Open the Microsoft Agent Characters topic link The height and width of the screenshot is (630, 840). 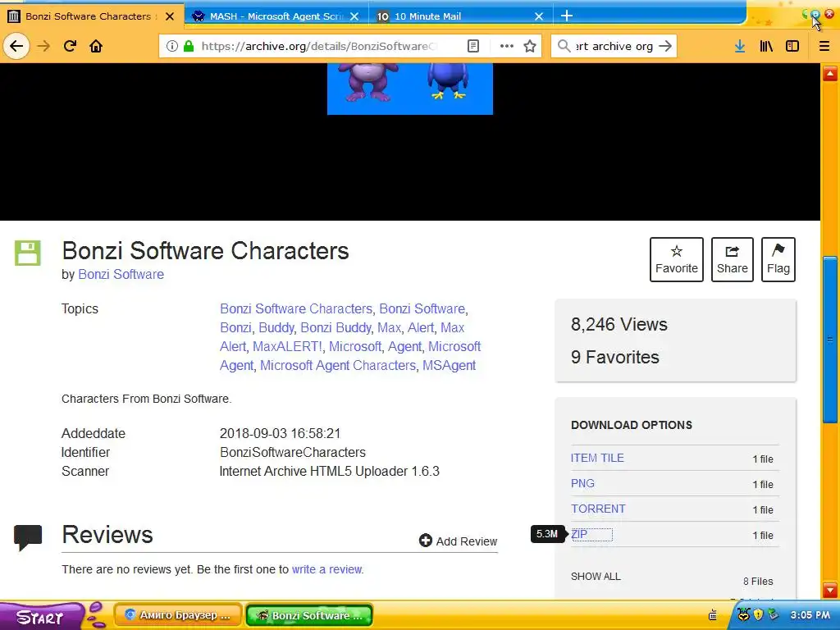click(x=337, y=365)
